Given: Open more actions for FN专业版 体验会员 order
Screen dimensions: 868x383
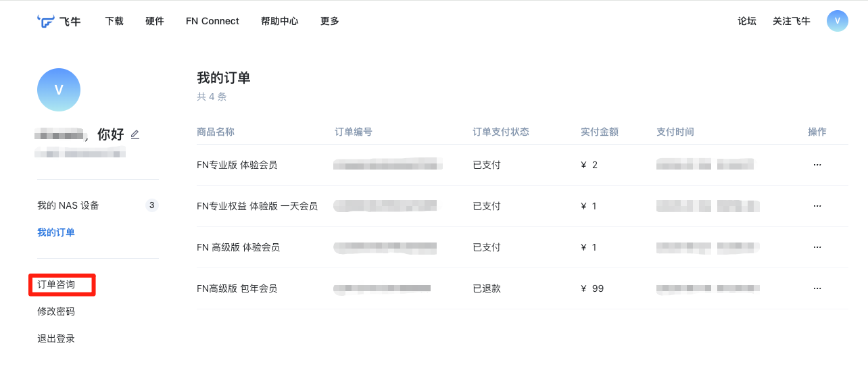Looking at the screenshot, I should point(817,165).
